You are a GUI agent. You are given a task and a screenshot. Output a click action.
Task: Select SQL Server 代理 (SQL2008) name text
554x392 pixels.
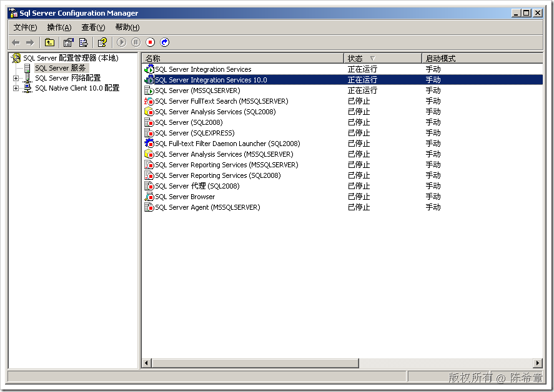click(x=197, y=186)
